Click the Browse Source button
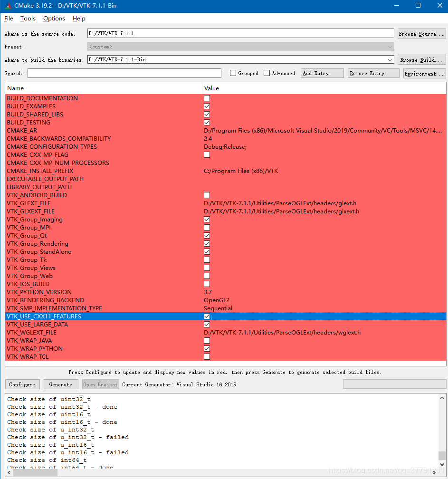The height and width of the screenshot is (479, 448). pos(421,34)
